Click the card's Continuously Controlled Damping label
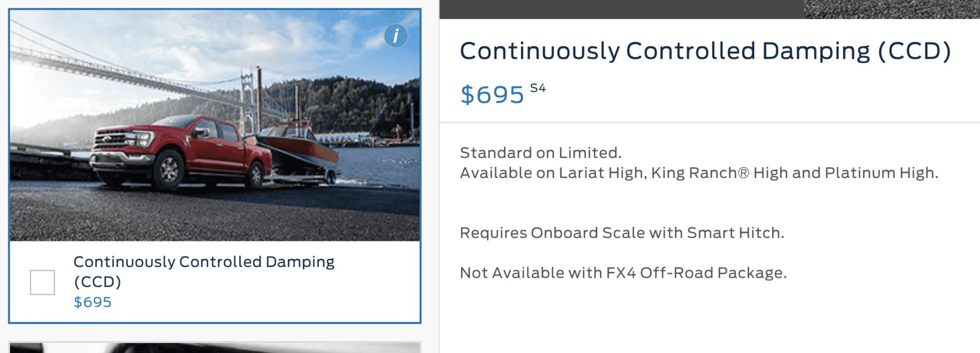Image resolution: width=980 pixels, height=353 pixels. coord(204,271)
